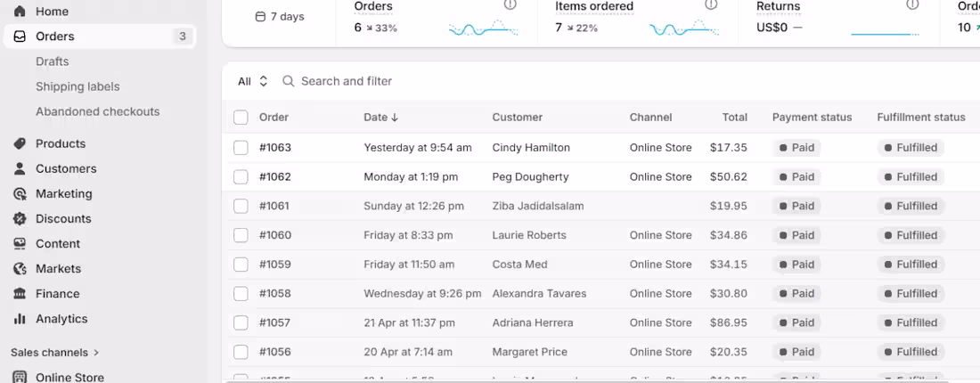
Task: Click the Products tag icon
Action: click(x=20, y=143)
